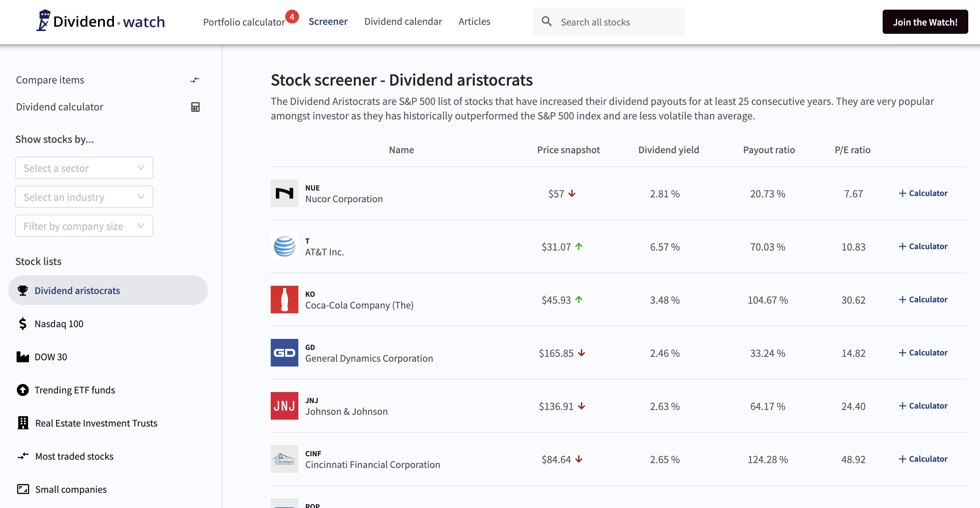Click the AT&T globe logo

click(x=284, y=246)
